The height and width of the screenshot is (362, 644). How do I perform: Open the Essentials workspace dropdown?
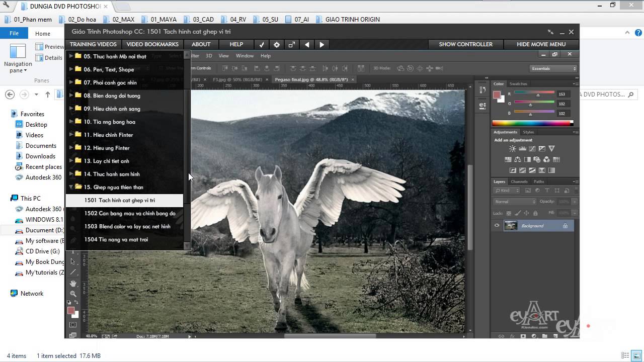(553, 68)
